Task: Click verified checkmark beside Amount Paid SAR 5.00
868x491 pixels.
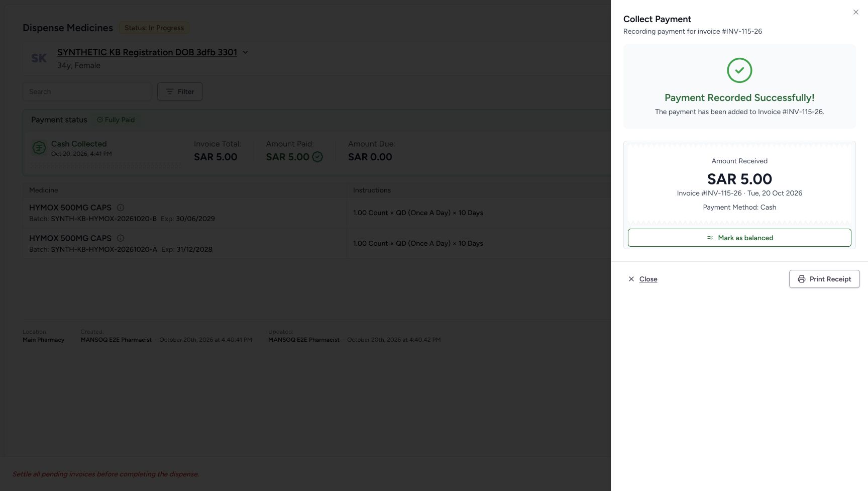Action: coord(317,157)
